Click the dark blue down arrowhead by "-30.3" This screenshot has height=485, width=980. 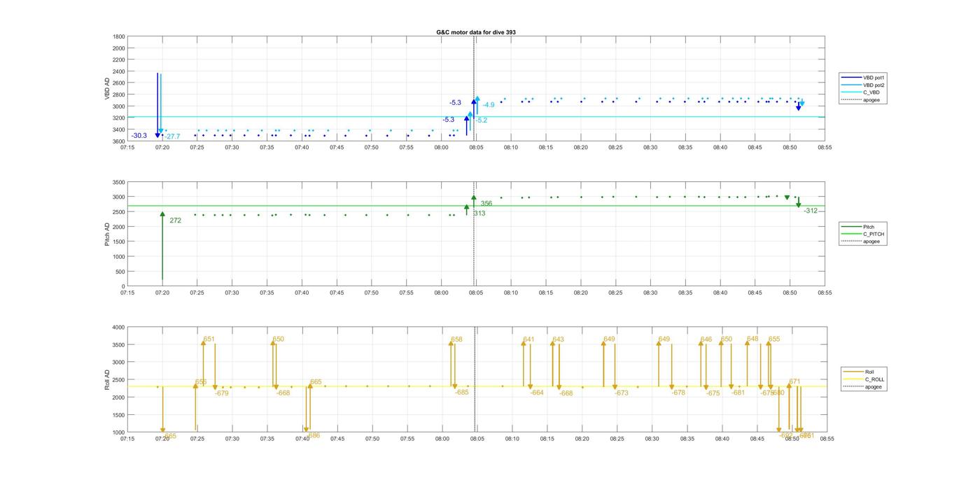pos(157,135)
